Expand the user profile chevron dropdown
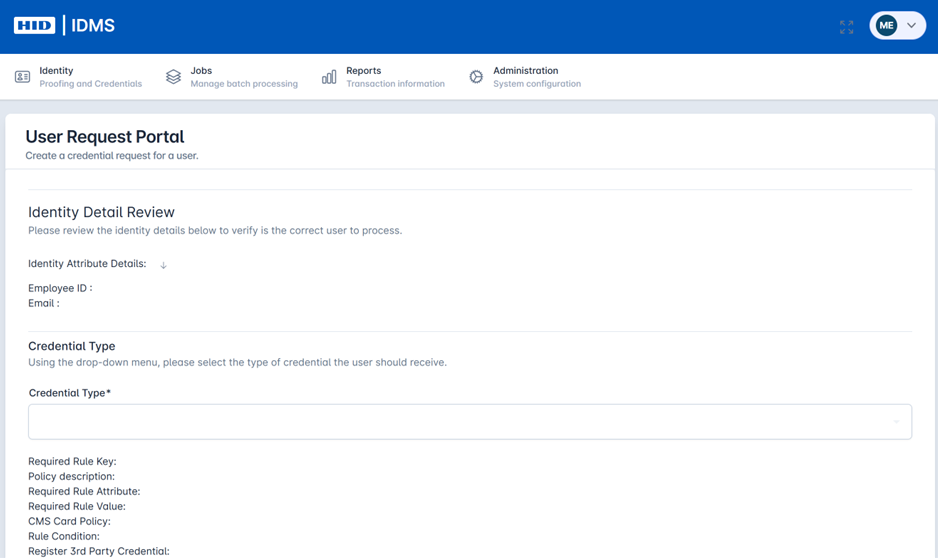 tap(912, 26)
